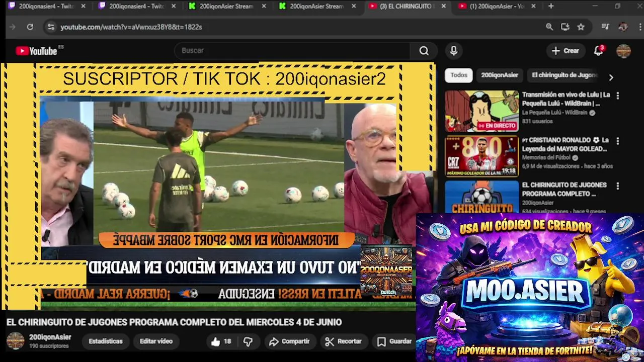Open options for the Lulu live stream video

(618, 96)
